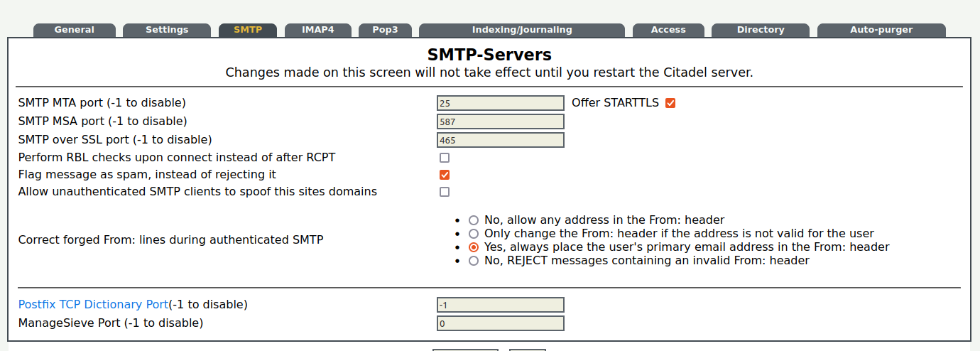Go to the IMAP4 tab
The width and height of the screenshot is (980, 351).
tap(317, 30)
